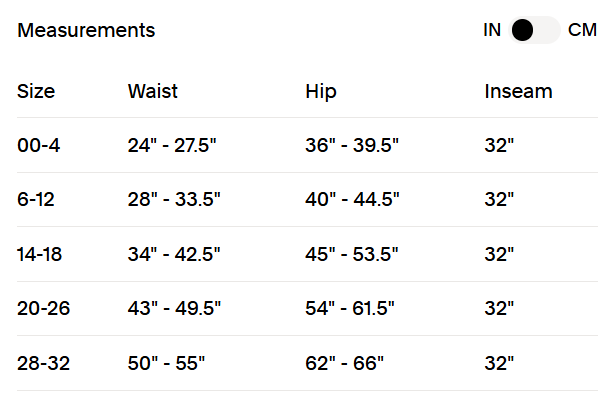Select the 00-4 size row
This screenshot has width=616, height=402.
307,145
